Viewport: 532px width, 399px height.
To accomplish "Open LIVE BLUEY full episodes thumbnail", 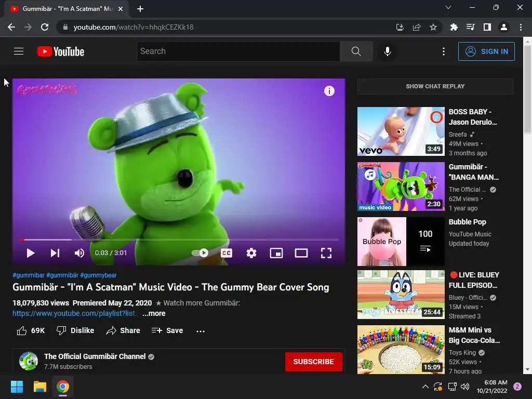I will pos(401,295).
